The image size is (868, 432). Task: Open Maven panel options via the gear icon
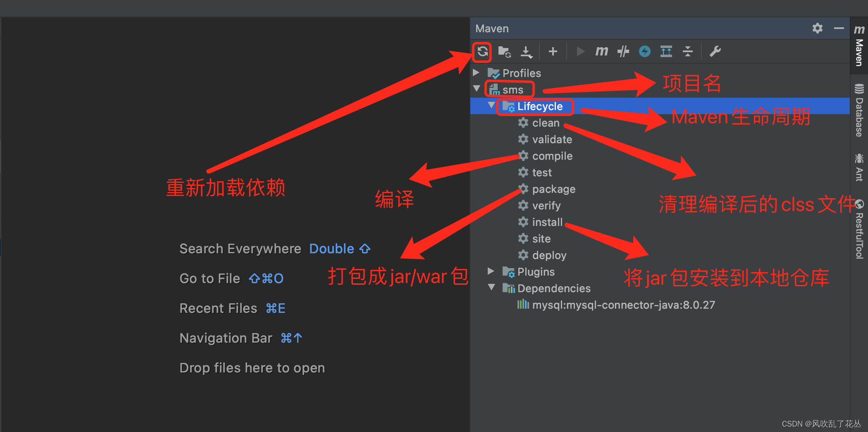(817, 28)
